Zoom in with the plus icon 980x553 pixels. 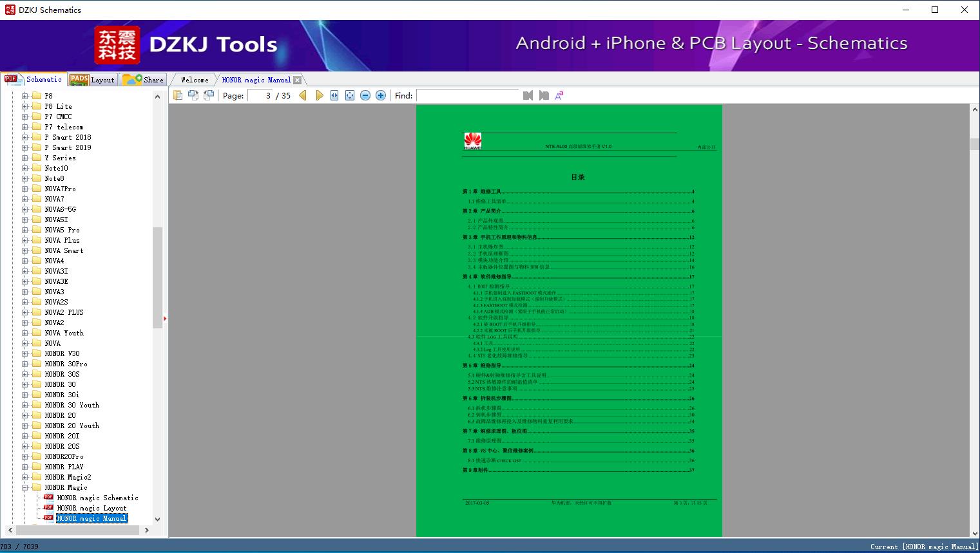click(x=381, y=95)
